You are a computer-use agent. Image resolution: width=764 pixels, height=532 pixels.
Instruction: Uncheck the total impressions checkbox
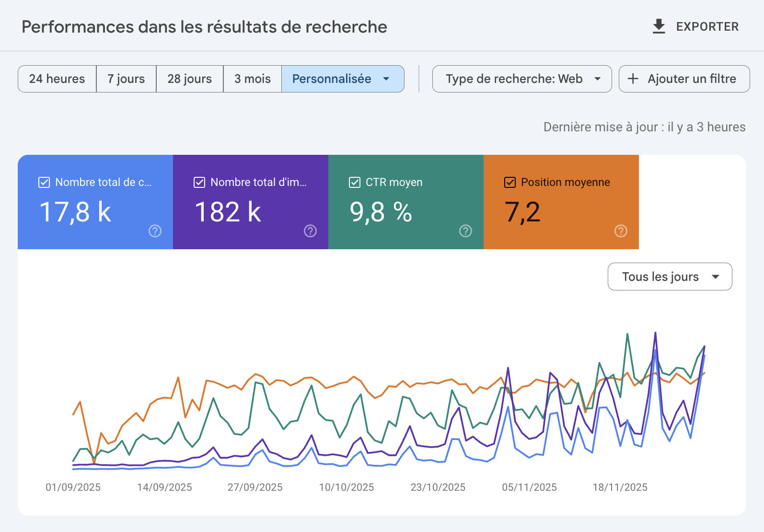pyautogui.click(x=199, y=182)
